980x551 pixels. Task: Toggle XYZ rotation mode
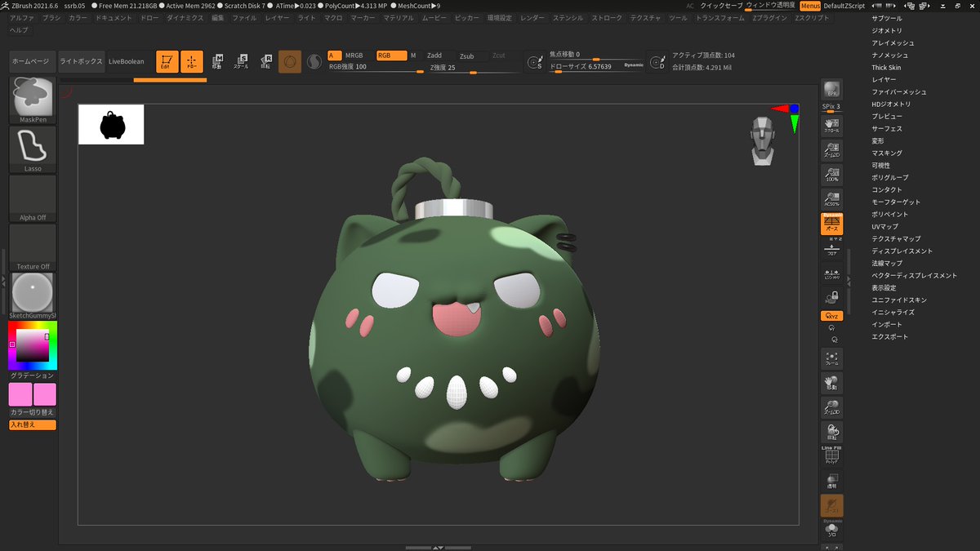[x=832, y=316]
